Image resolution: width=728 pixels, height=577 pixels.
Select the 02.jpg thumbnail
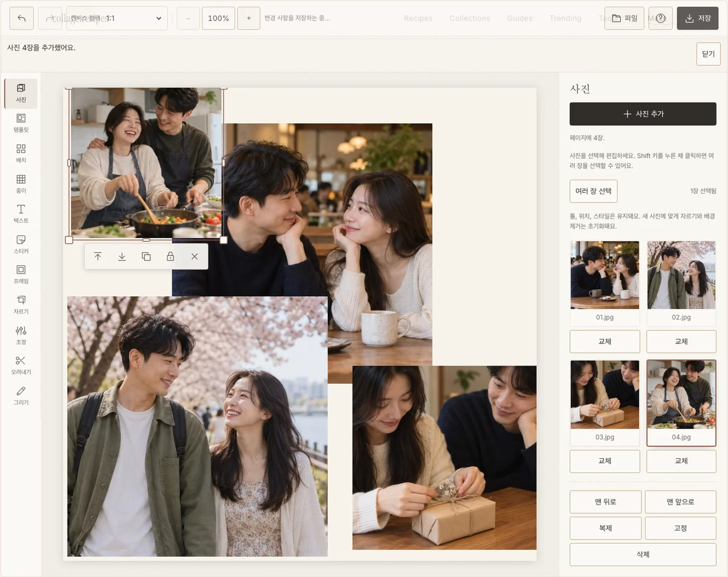click(681, 283)
